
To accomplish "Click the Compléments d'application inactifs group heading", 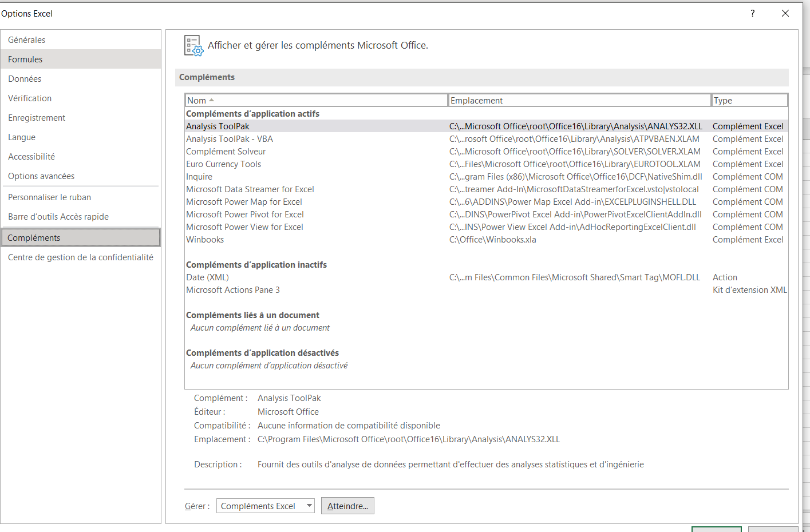I will [x=256, y=265].
